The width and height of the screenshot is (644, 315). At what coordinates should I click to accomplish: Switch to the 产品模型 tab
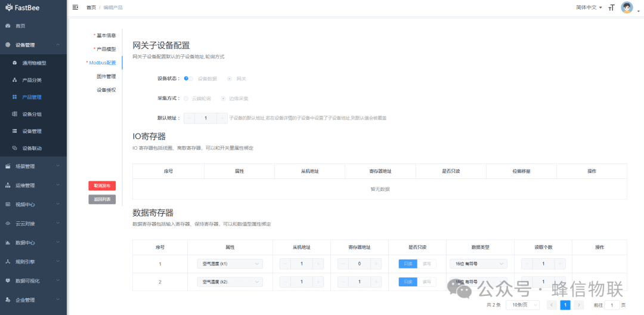pyautogui.click(x=106, y=49)
